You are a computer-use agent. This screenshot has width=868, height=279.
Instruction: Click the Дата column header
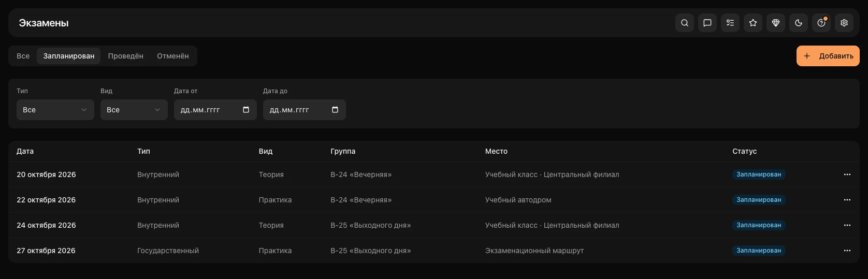25,151
